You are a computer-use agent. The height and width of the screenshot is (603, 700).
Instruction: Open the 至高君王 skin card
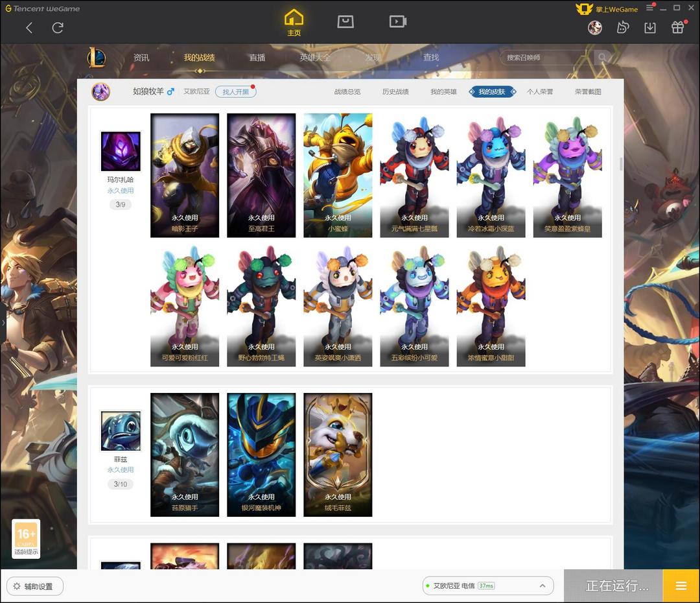point(261,175)
